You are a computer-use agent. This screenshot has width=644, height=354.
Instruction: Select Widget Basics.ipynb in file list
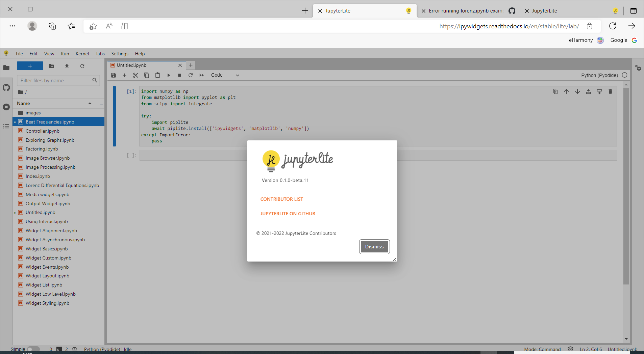click(58, 249)
